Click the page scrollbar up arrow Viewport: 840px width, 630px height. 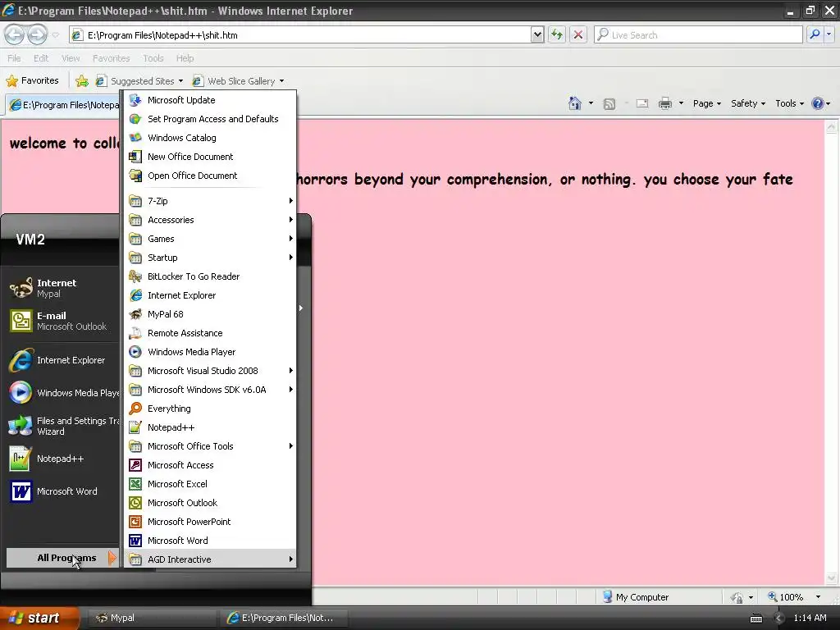(831, 127)
